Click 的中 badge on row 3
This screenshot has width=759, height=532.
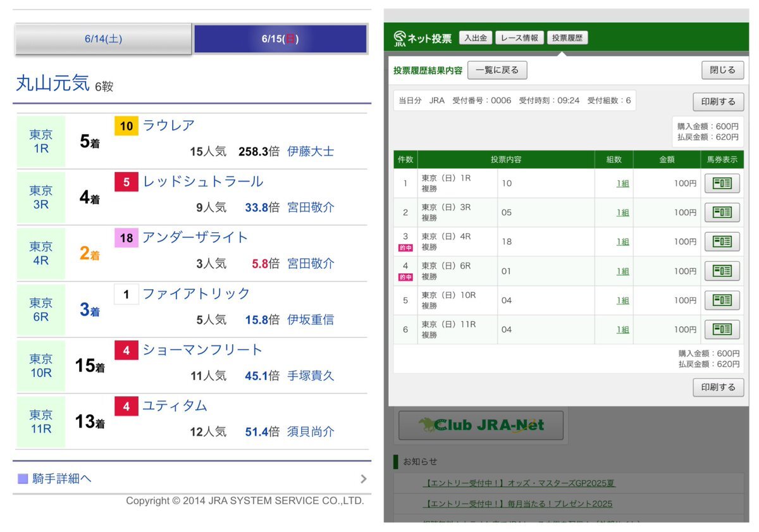pos(405,249)
